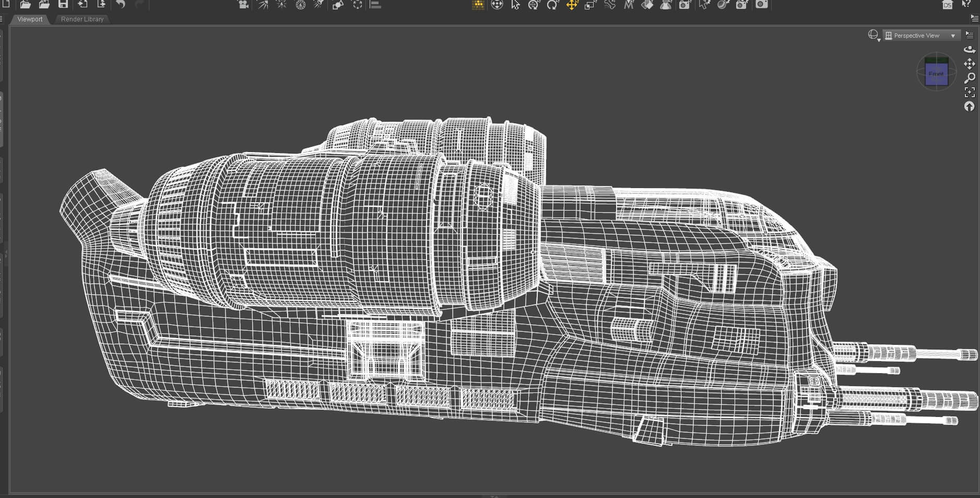The image size is (980, 498).
Task: Reset the view with the up-arrow circle
Action: tap(970, 107)
